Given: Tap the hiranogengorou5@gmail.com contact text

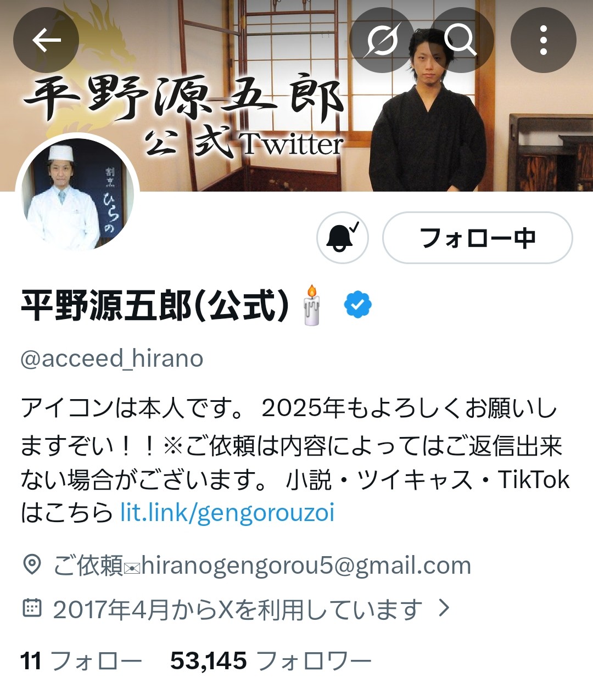Looking at the screenshot, I should 306,566.
